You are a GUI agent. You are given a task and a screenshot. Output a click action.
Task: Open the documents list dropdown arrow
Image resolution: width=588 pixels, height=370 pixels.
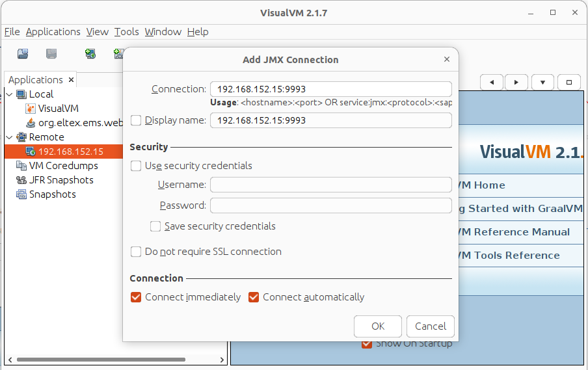click(542, 83)
